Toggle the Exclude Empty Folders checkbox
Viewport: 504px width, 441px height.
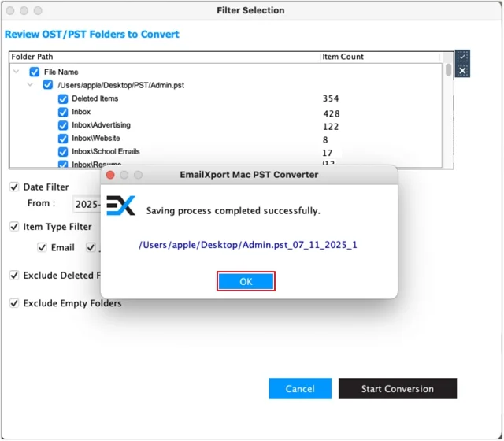click(x=14, y=303)
